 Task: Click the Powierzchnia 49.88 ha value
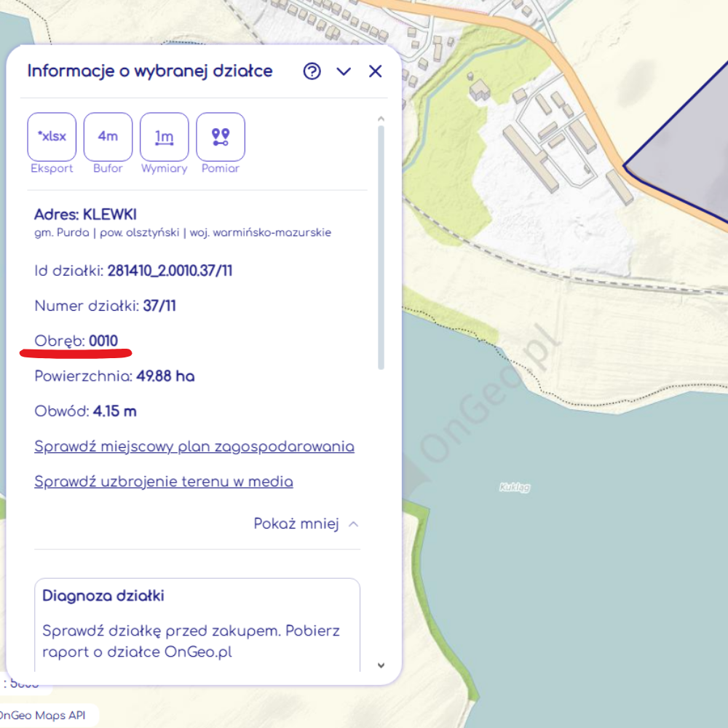coord(165,376)
